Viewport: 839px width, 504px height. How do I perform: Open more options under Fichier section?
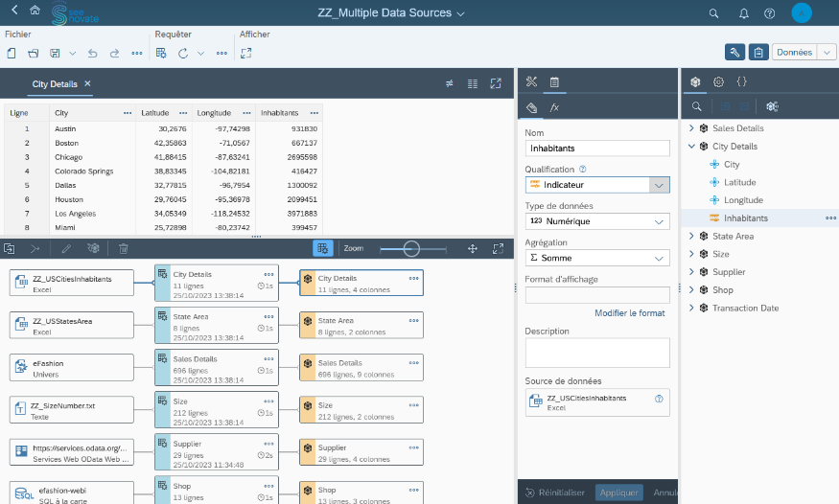[x=137, y=53]
